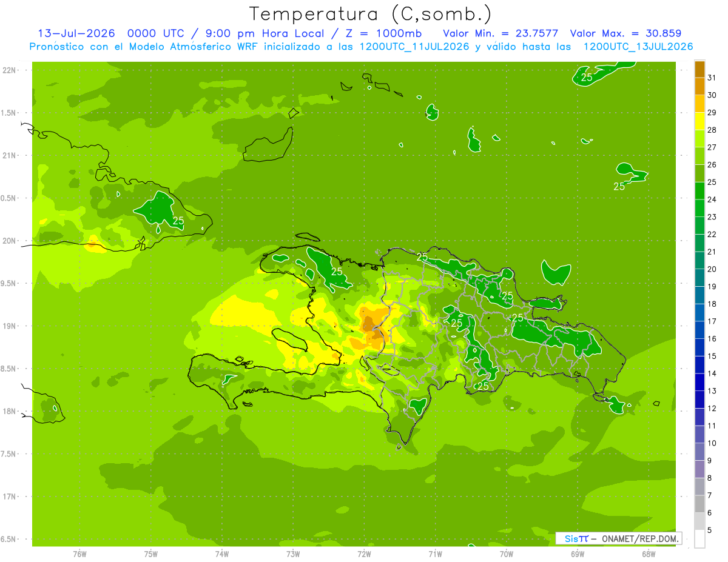The height and width of the screenshot is (562, 728).
Task: Click the "25" contour label over eastern Cuba
Action: click(178, 221)
